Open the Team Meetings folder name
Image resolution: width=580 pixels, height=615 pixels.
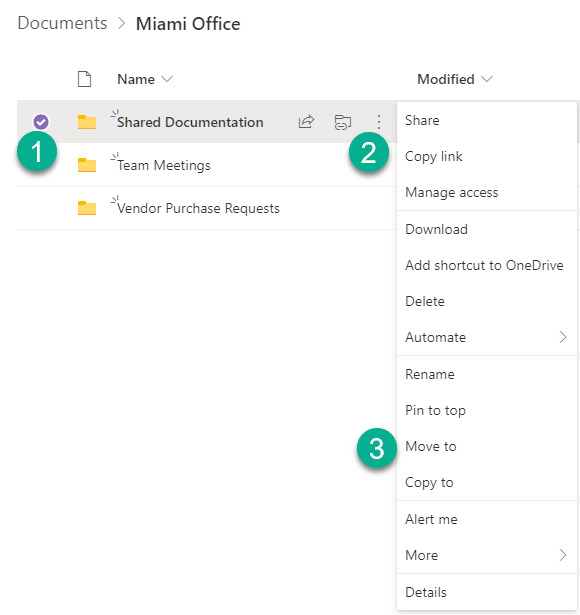(164, 166)
